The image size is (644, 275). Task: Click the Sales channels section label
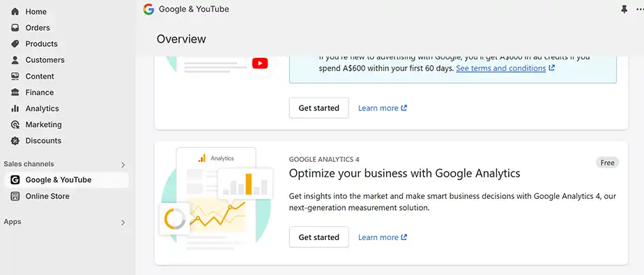(29, 164)
